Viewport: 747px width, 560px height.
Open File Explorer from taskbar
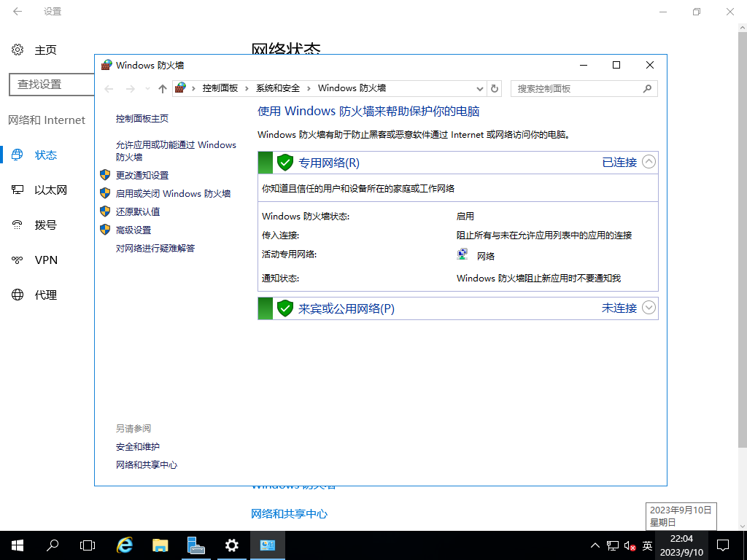(160, 545)
